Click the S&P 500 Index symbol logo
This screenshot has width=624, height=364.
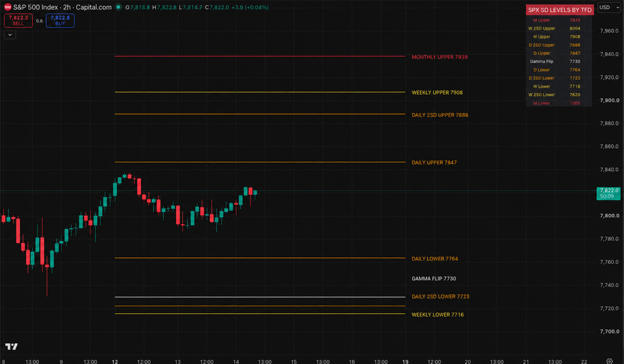click(8, 7)
